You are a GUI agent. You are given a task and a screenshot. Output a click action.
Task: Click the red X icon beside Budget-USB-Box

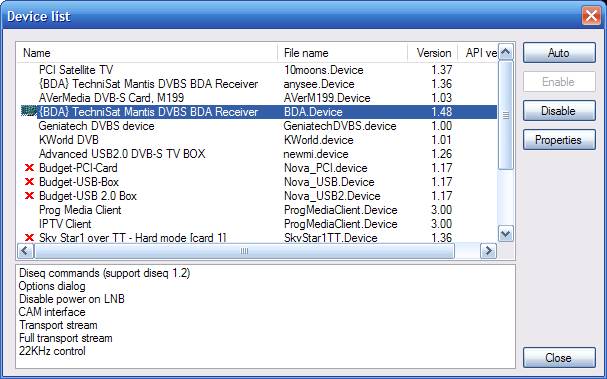29,182
